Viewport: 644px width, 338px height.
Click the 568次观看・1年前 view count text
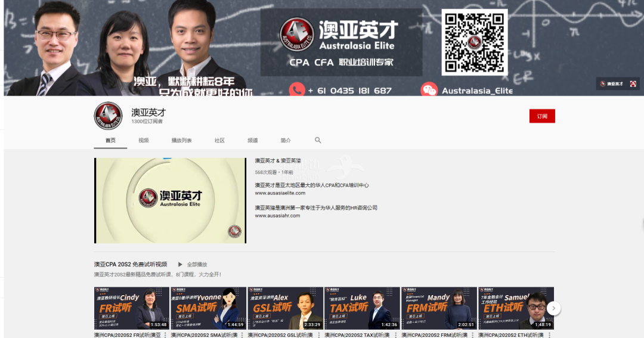274,172
